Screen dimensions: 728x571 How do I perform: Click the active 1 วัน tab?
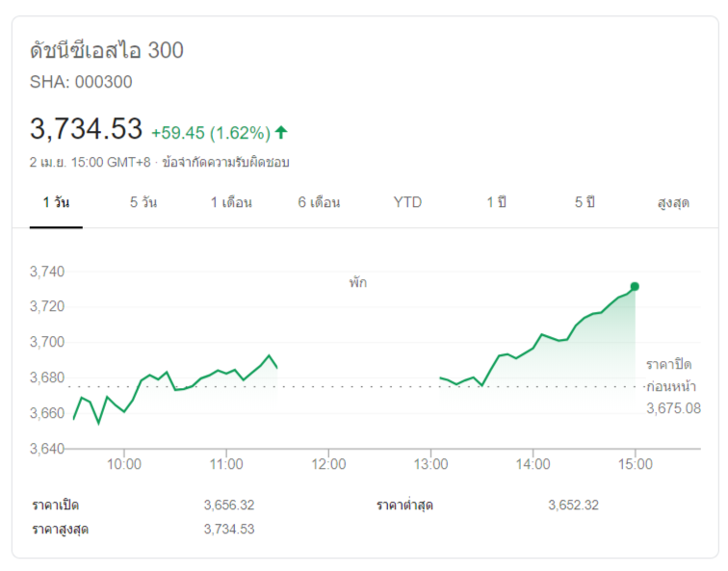click(56, 202)
